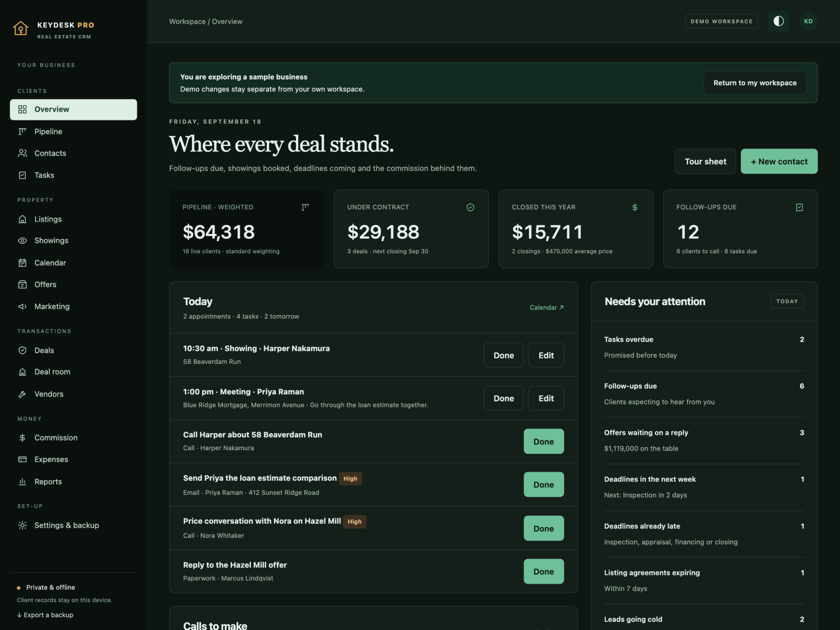Mark Harper Nakamura showing as Done
The width and height of the screenshot is (840, 630).
[x=504, y=355]
